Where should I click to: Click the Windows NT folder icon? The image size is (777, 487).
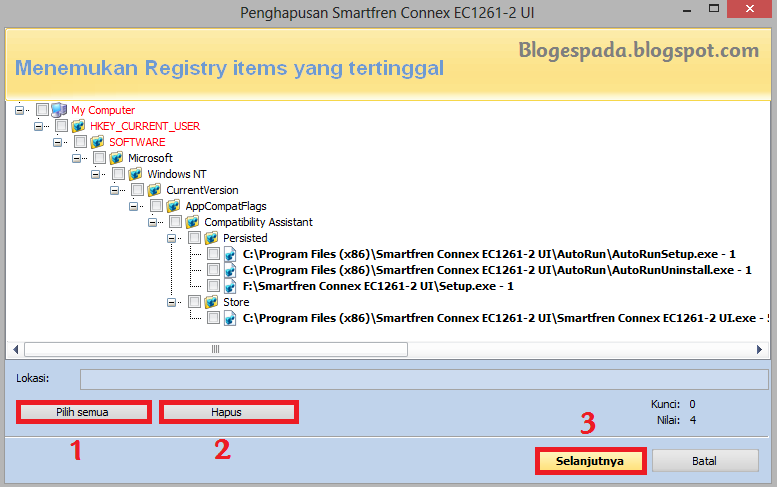[135, 174]
